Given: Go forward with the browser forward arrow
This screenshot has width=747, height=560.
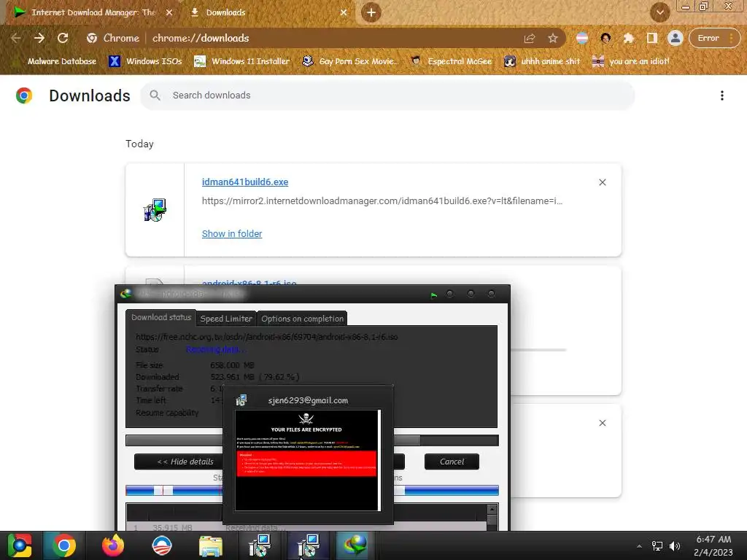Looking at the screenshot, I should tap(39, 38).
